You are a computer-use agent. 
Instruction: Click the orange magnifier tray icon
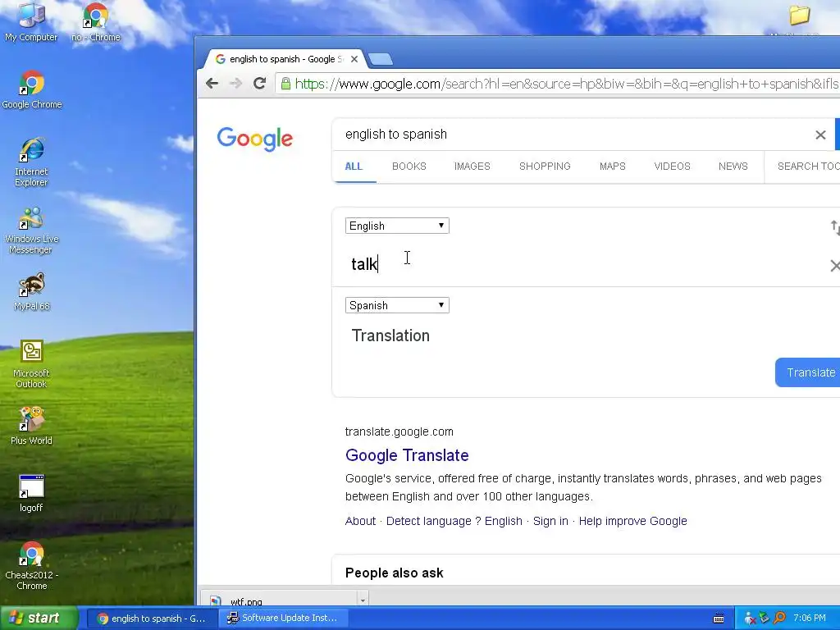(x=779, y=619)
